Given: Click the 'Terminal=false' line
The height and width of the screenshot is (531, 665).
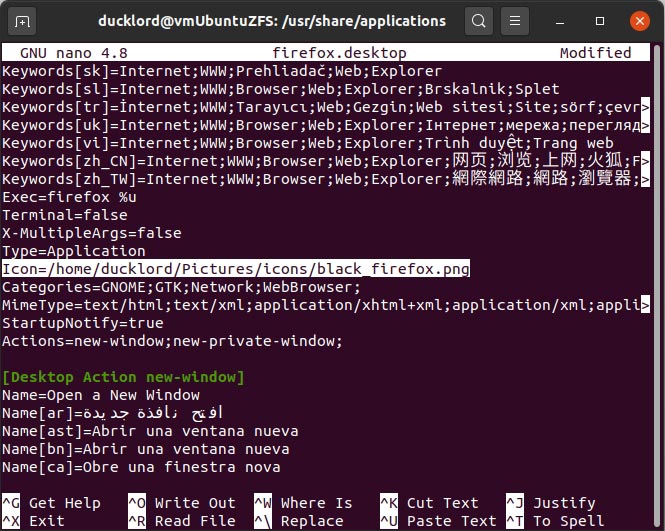Looking at the screenshot, I should [65, 215].
